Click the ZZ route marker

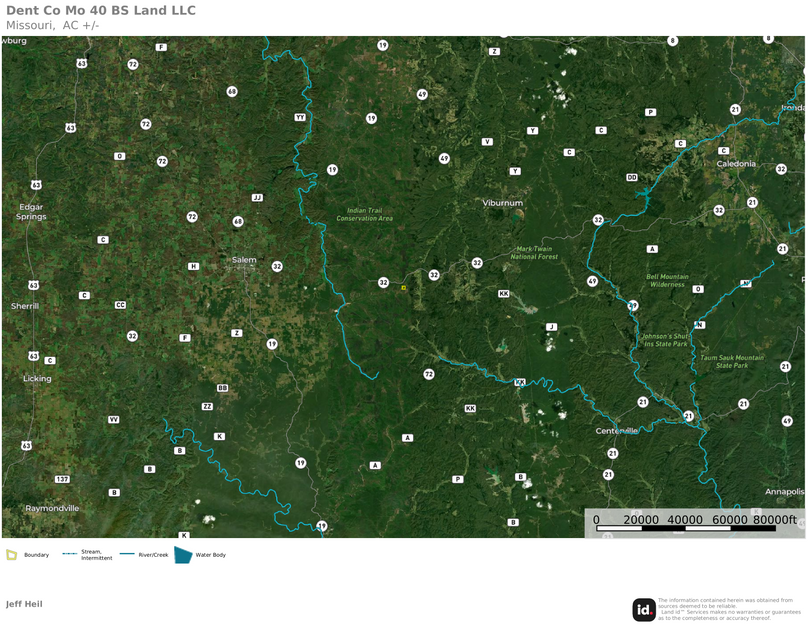pos(207,407)
